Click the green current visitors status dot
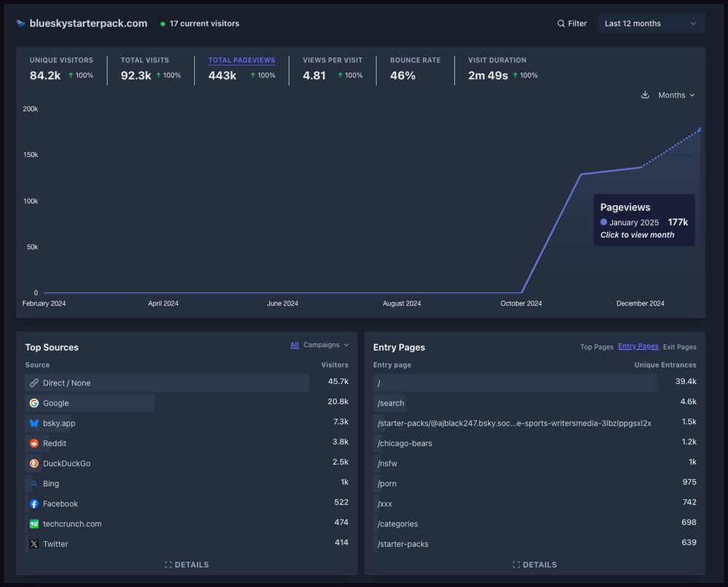This screenshot has width=728, height=587. [162, 24]
